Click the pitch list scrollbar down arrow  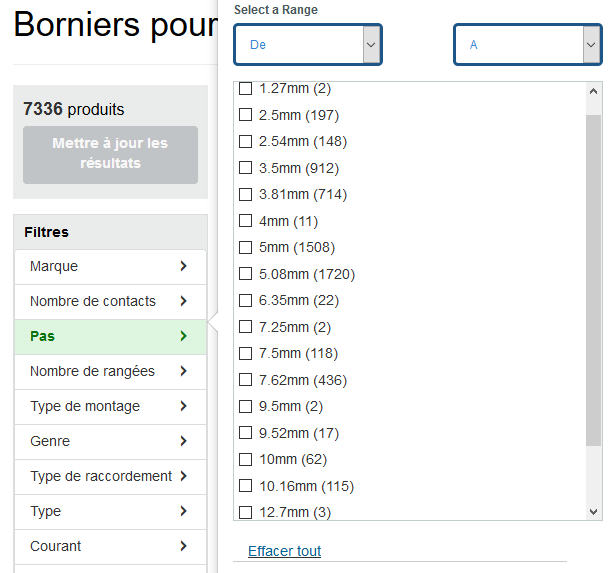(594, 511)
